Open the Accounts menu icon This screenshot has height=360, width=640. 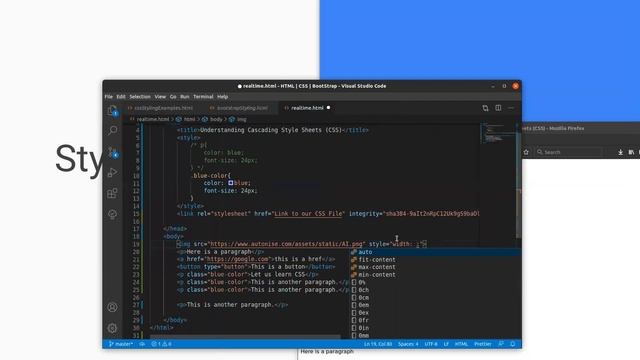click(x=112, y=307)
